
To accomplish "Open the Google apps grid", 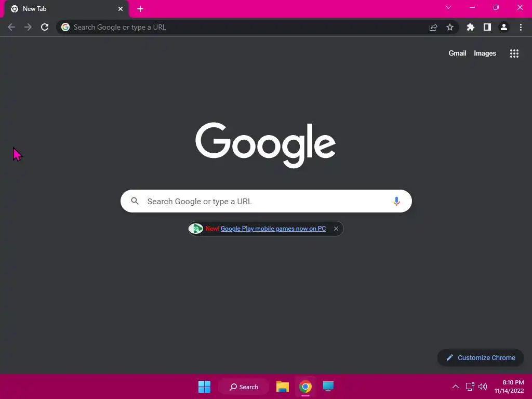I will click(x=514, y=54).
